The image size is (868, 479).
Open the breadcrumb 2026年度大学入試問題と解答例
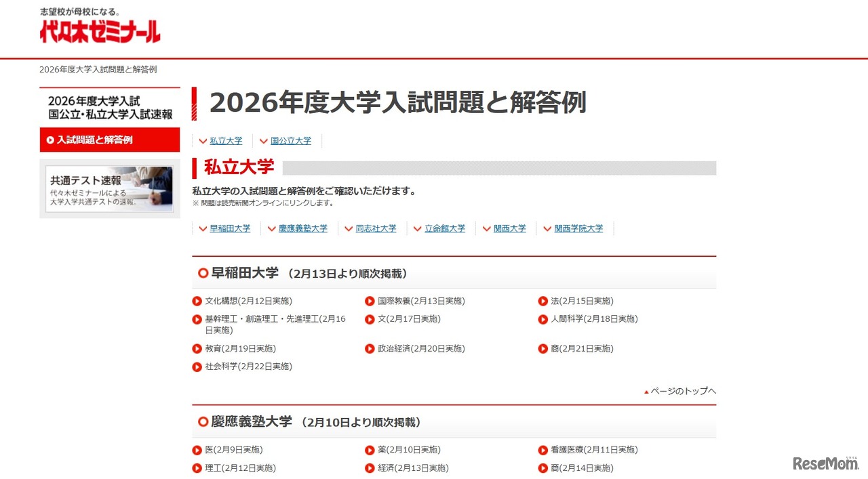(98, 70)
